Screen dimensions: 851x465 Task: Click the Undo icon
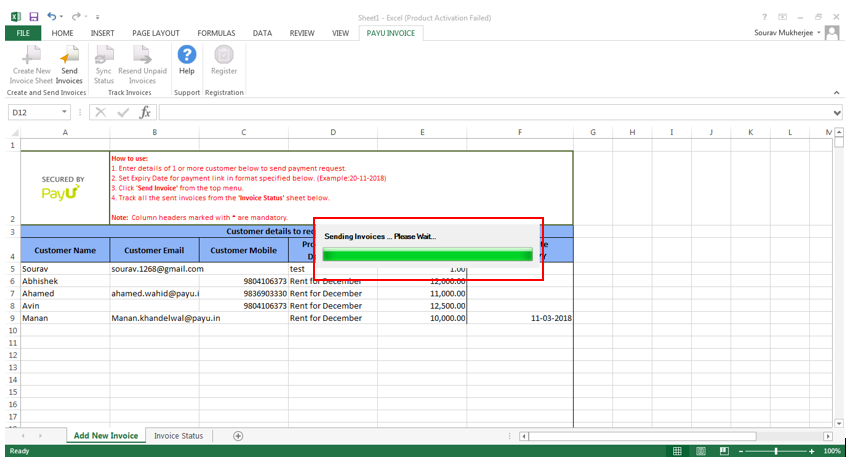click(52, 17)
